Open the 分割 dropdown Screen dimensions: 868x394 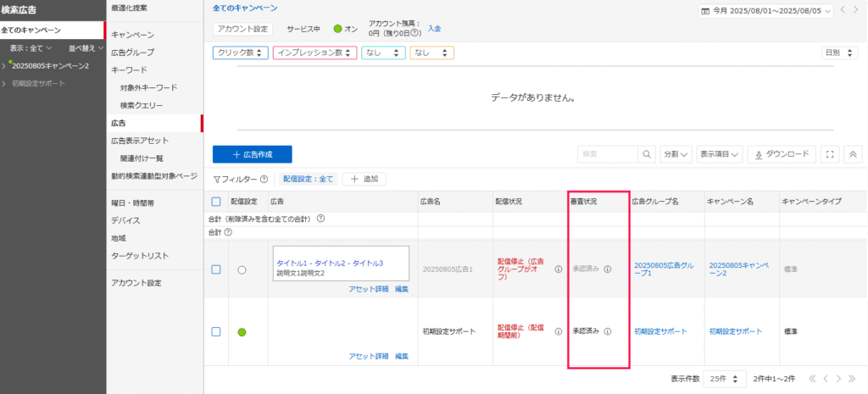click(x=676, y=154)
